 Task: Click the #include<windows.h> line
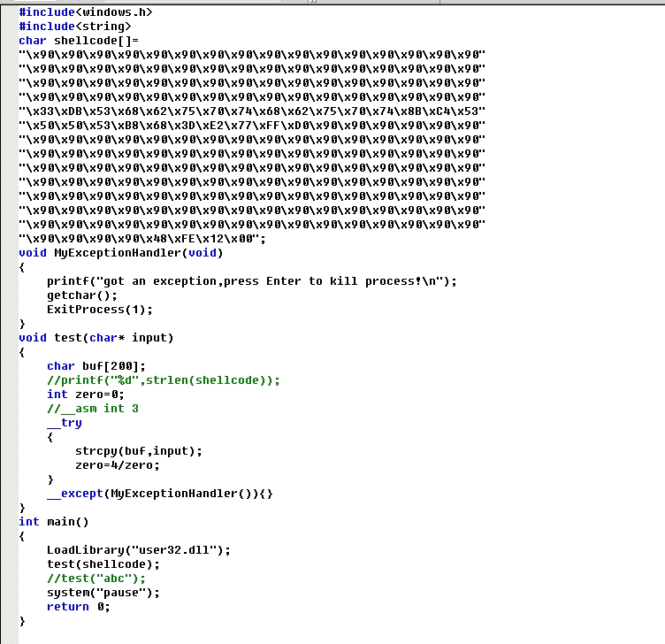click(x=85, y=12)
